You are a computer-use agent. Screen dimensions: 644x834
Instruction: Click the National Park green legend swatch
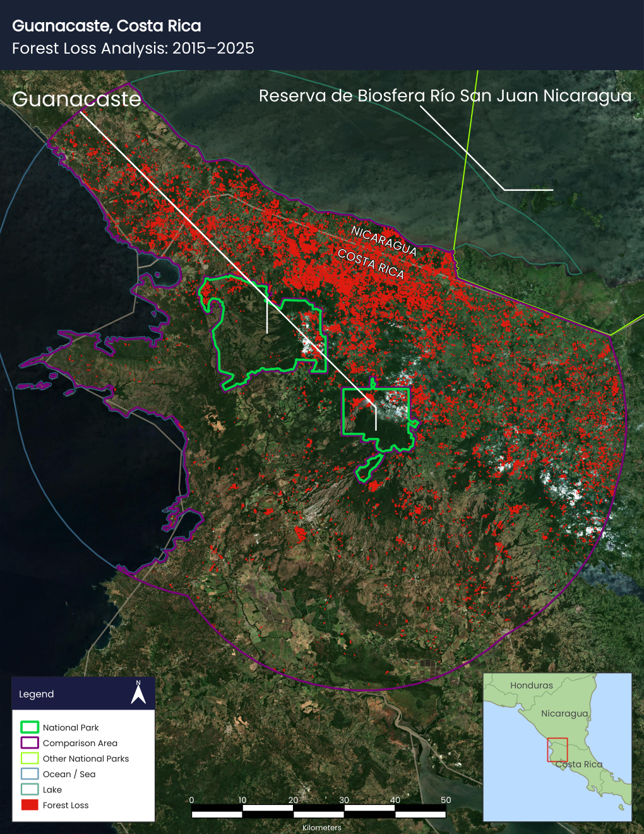pos(30,727)
